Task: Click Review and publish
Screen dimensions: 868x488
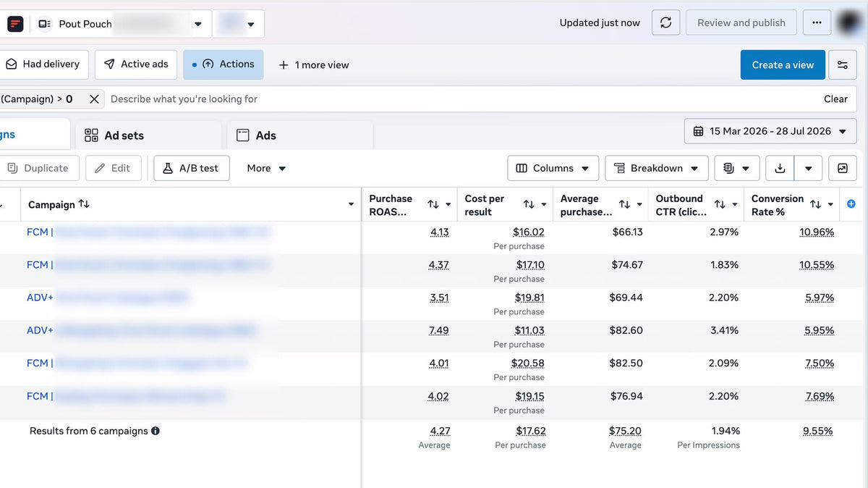Action: [x=741, y=23]
